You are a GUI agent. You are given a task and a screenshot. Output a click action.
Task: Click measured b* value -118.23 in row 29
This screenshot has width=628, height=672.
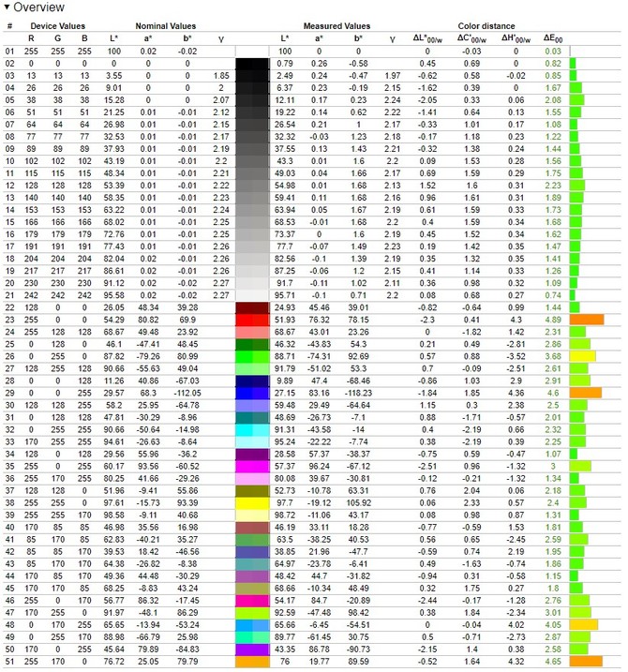(358, 393)
